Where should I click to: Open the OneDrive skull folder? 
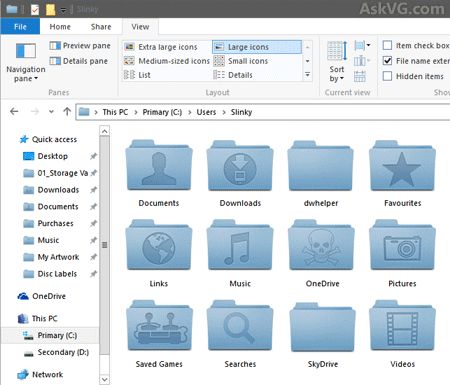321,245
